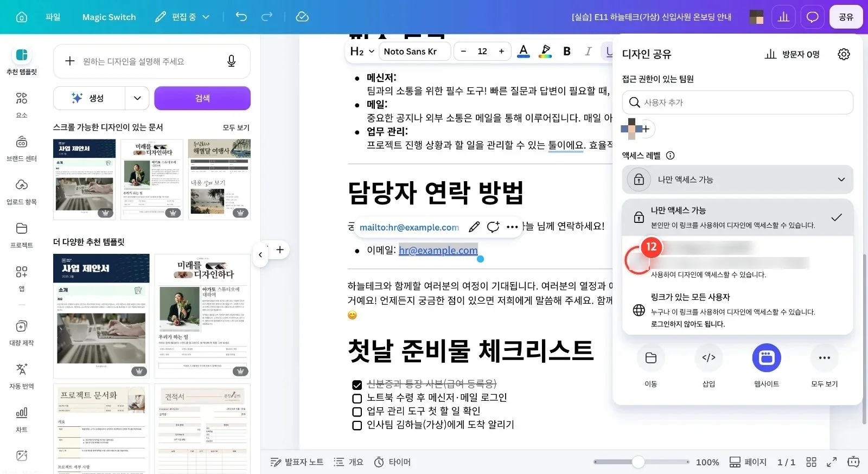Viewport: 868px width, 474px height.
Task: Toggle italic formatting
Action: click(588, 51)
